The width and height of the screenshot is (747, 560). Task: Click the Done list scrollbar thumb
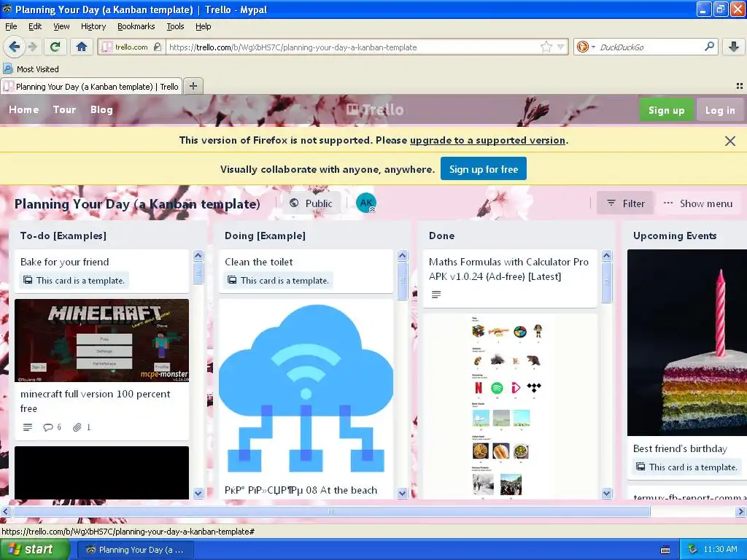coord(606,282)
